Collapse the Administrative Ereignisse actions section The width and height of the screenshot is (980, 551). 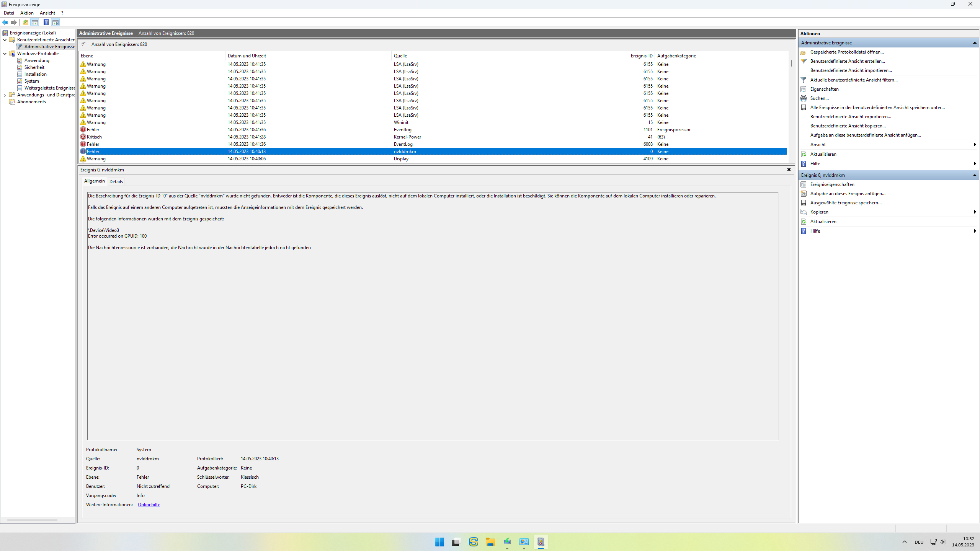pos(974,43)
